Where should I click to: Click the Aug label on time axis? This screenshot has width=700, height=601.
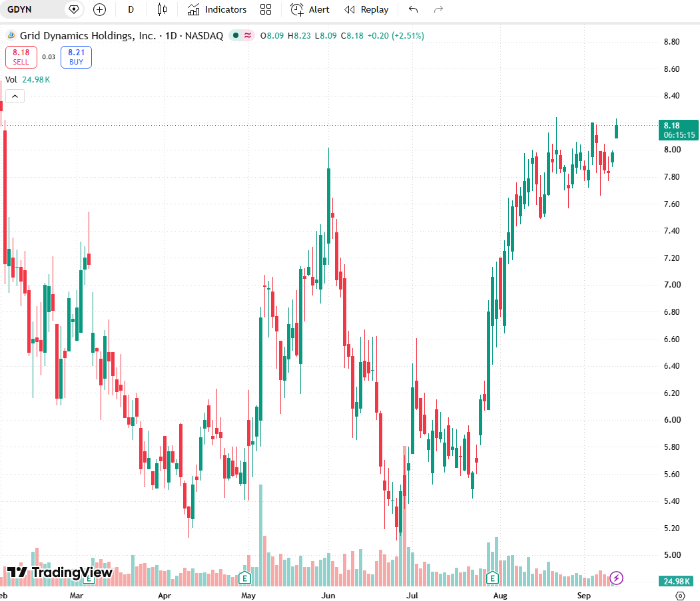point(500,596)
